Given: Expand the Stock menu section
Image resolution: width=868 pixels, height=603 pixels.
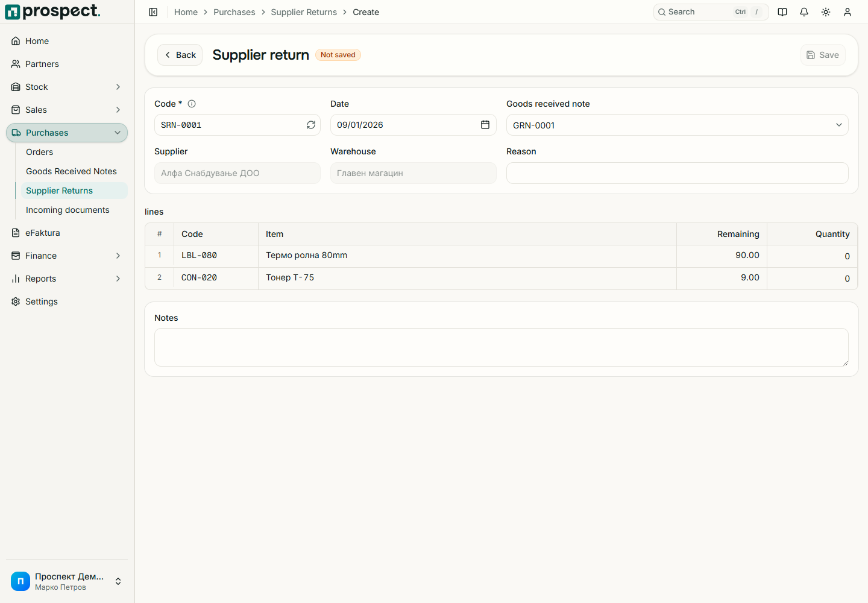Looking at the screenshot, I should click(x=67, y=87).
